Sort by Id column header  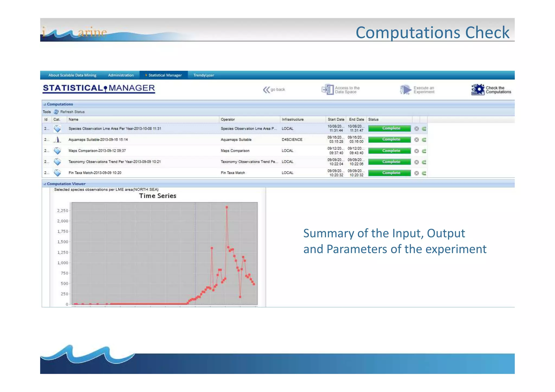point(47,119)
